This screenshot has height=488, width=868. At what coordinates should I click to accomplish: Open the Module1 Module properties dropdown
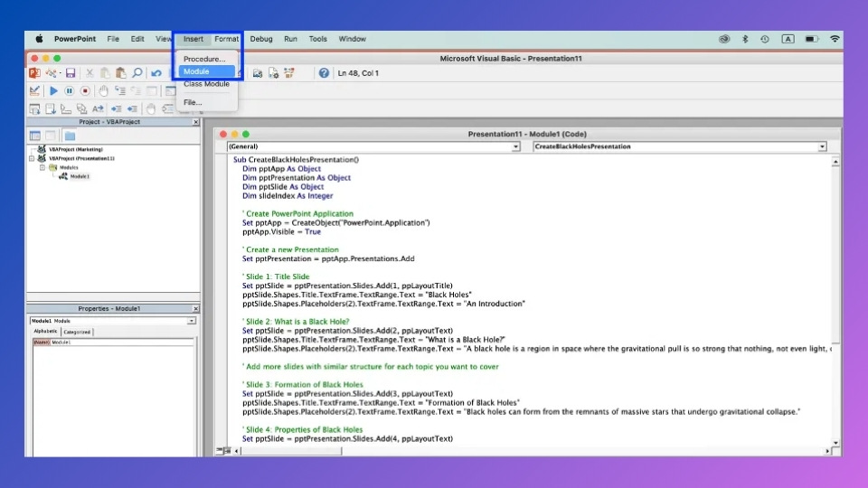(x=191, y=321)
